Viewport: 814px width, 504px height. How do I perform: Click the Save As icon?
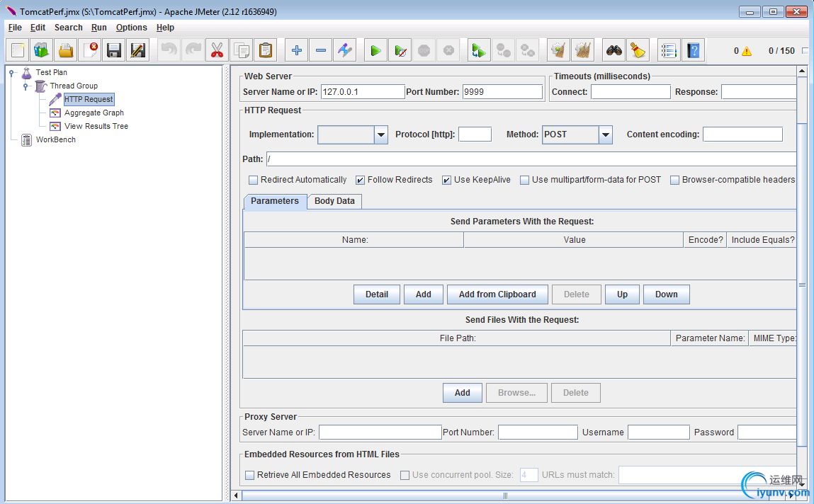click(x=137, y=50)
